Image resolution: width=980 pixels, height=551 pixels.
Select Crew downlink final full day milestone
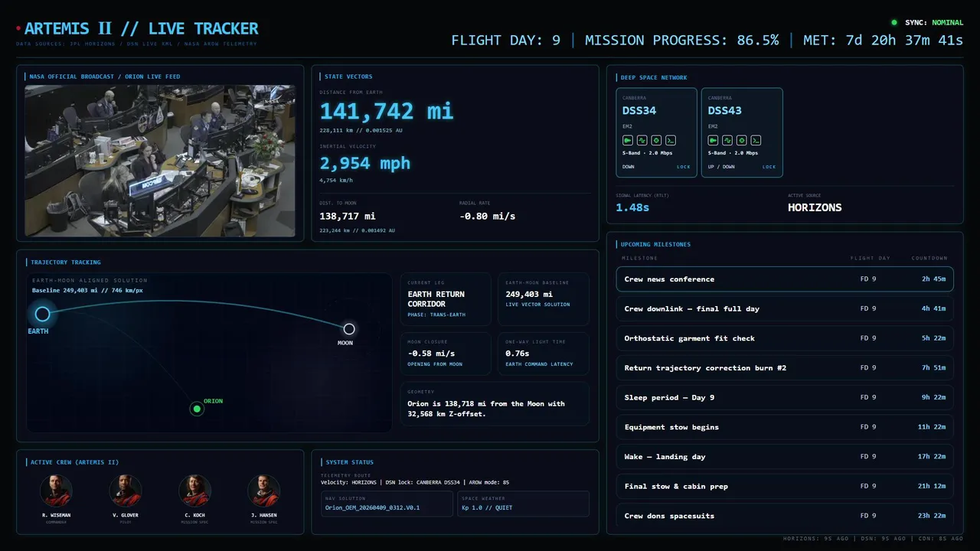tap(785, 308)
